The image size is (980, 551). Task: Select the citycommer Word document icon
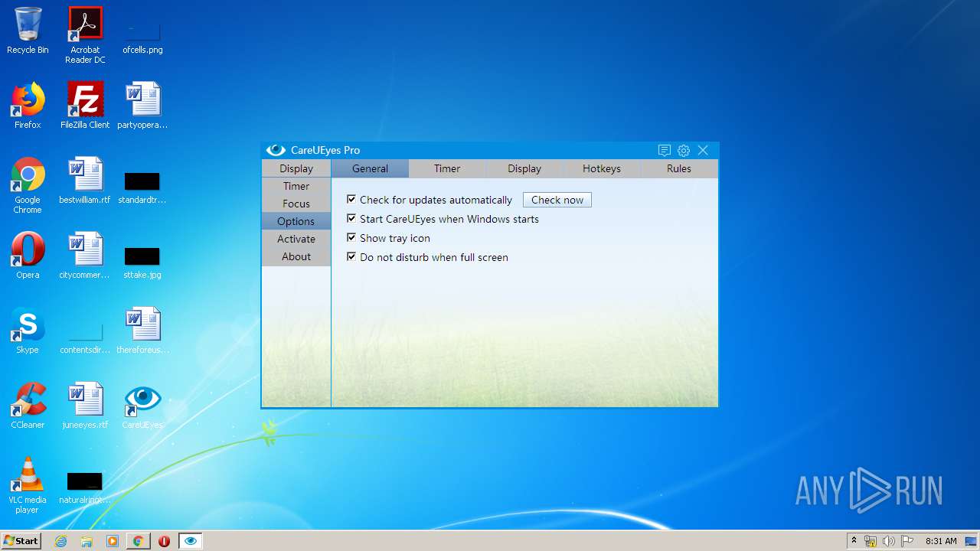tap(85, 256)
